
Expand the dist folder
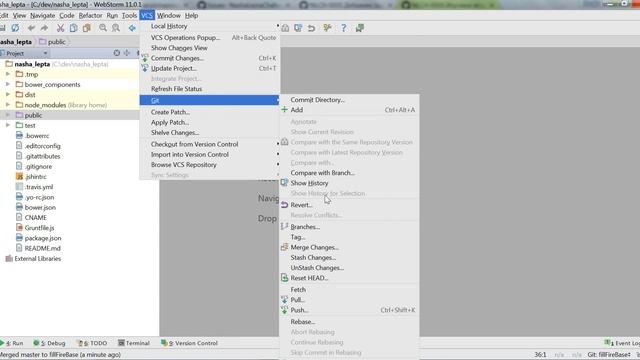coord(8,95)
